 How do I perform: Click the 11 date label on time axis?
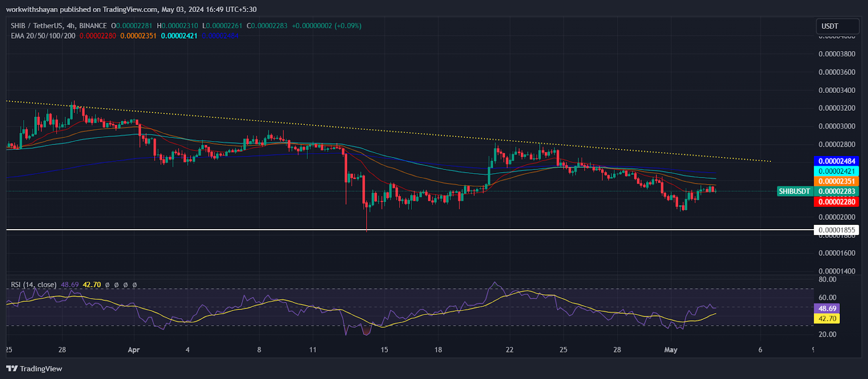pyautogui.click(x=312, y=350)
